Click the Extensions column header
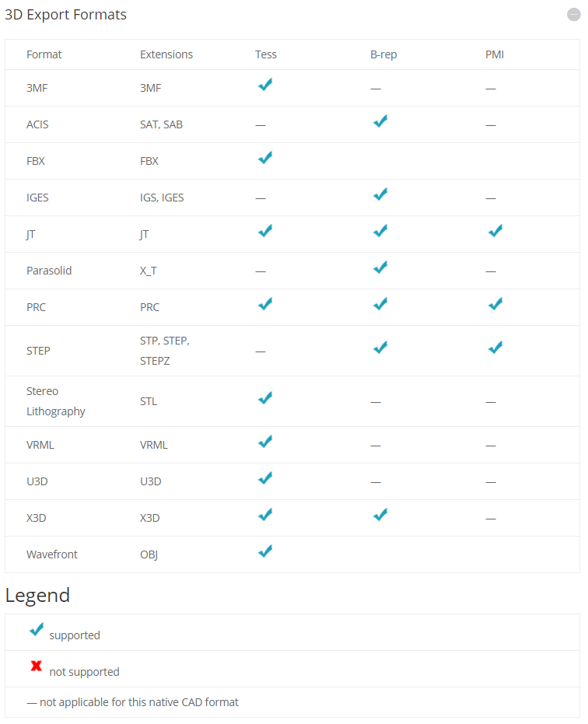The height and width of the screenshot is (724, 588). [x=166, y=54]
